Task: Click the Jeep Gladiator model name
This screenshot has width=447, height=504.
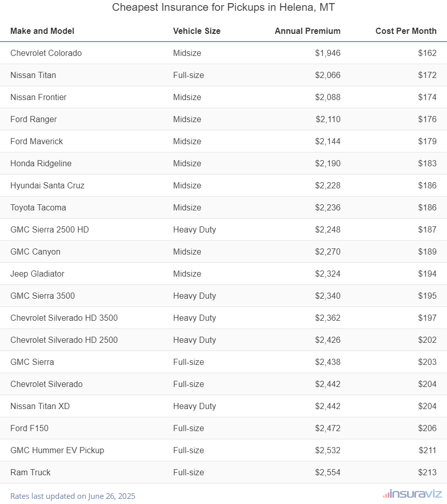Action: [x=37, y=274]
